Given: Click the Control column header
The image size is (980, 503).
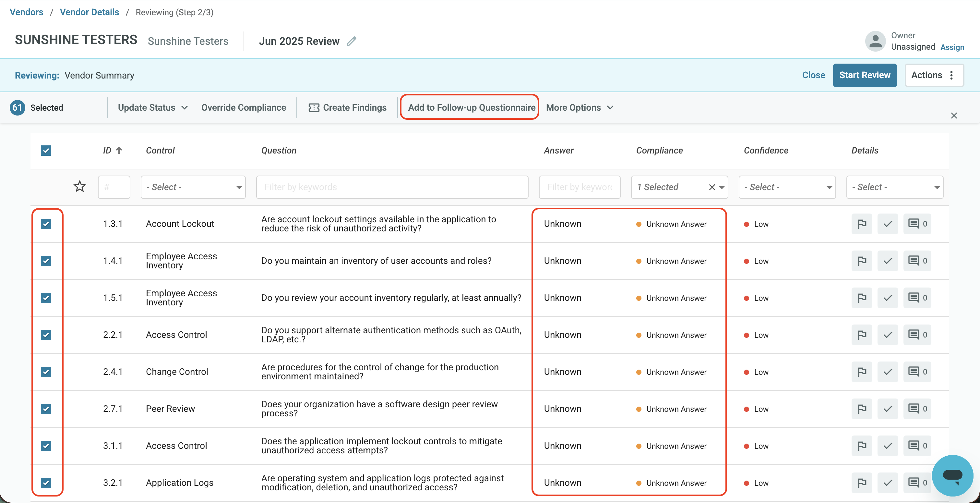Looking at the screenshot, I should tap(160, 150).
